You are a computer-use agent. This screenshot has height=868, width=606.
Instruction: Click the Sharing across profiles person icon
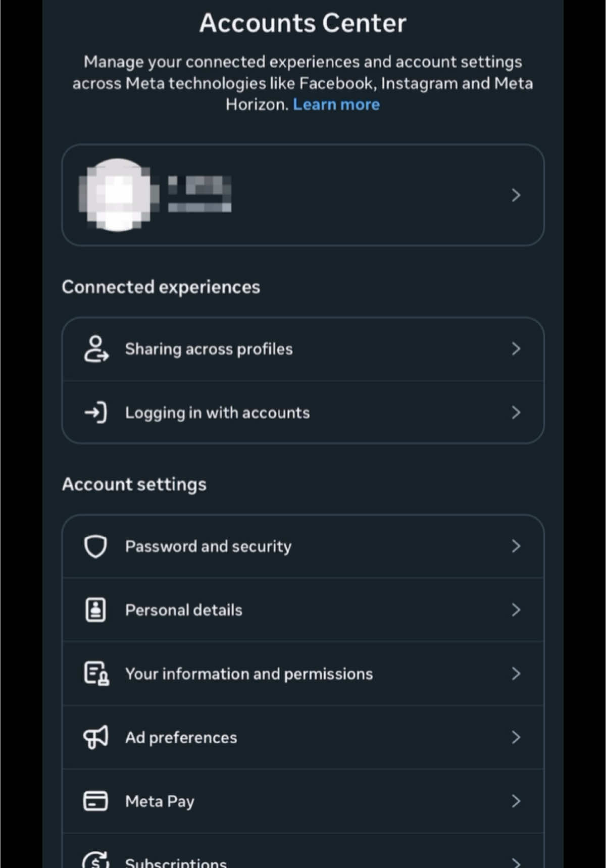[96, 349]
